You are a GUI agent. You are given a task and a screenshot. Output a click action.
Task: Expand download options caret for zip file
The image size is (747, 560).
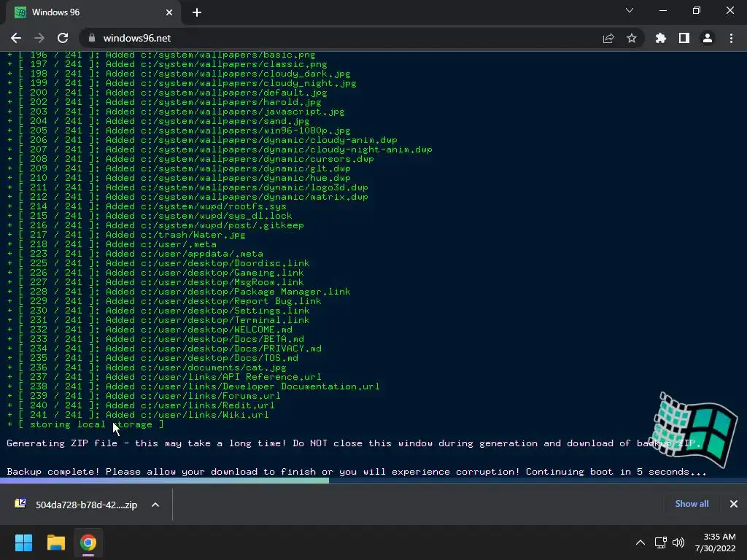point(155,505)
